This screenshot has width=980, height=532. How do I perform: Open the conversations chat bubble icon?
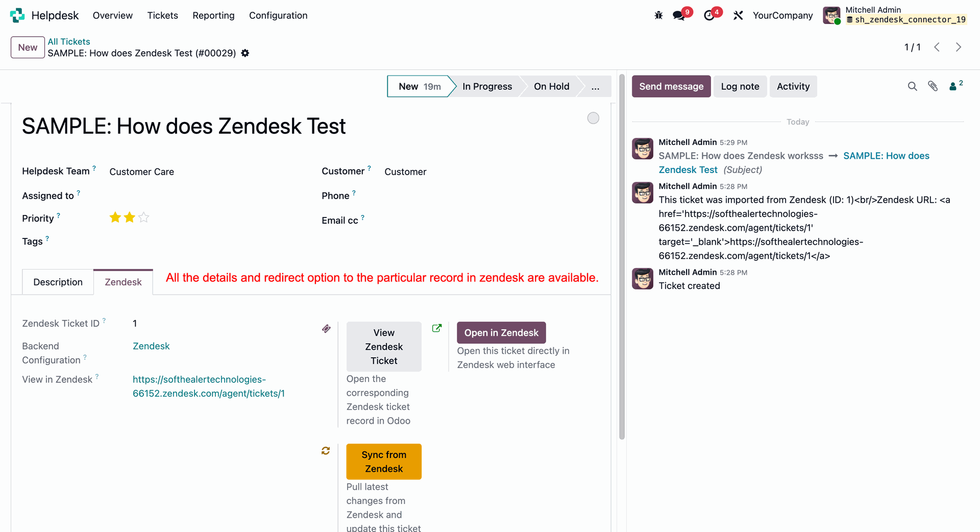pos(679,15)
